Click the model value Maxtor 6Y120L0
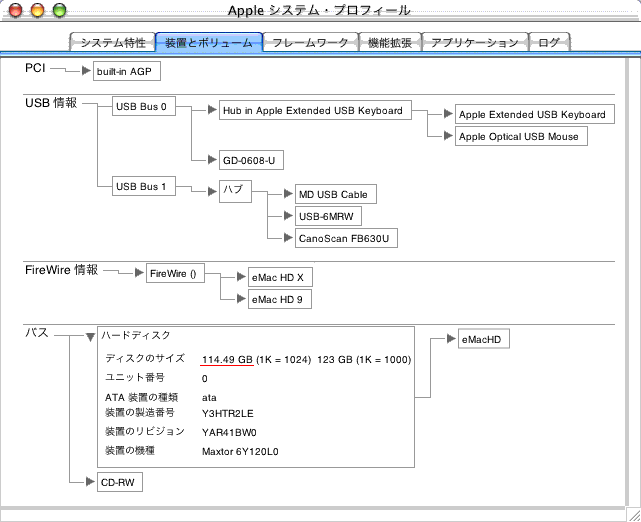 240,451
